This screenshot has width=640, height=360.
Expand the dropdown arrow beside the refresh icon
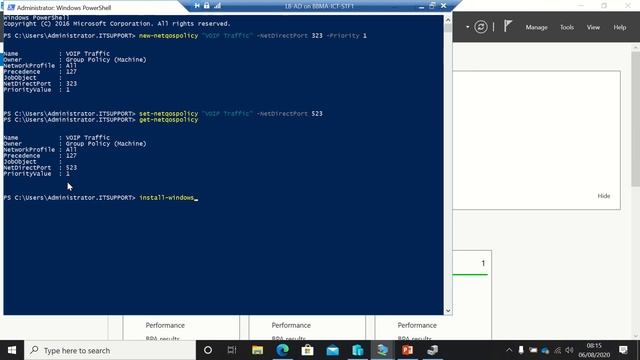467,27
